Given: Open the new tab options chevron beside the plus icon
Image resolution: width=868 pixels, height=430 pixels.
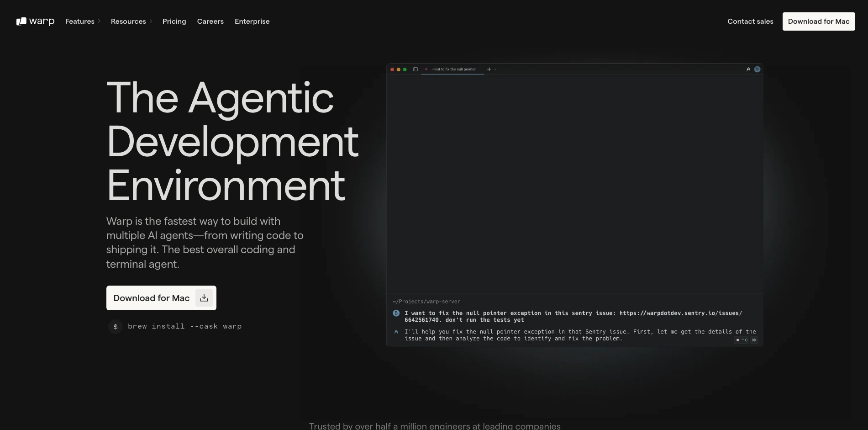Looking at the screenshot, I should click(495, 69).
